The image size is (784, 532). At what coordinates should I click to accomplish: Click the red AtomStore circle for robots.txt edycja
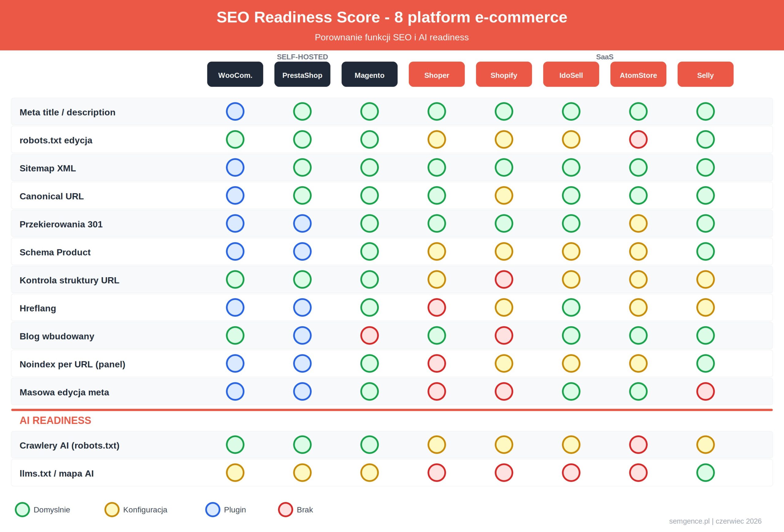click(638, 139)
